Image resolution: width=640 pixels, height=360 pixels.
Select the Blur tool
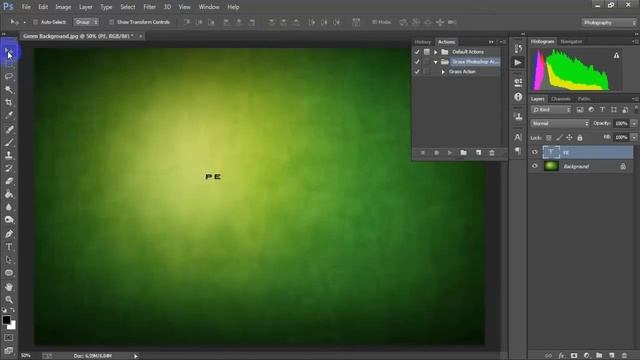tap(9, 207)
